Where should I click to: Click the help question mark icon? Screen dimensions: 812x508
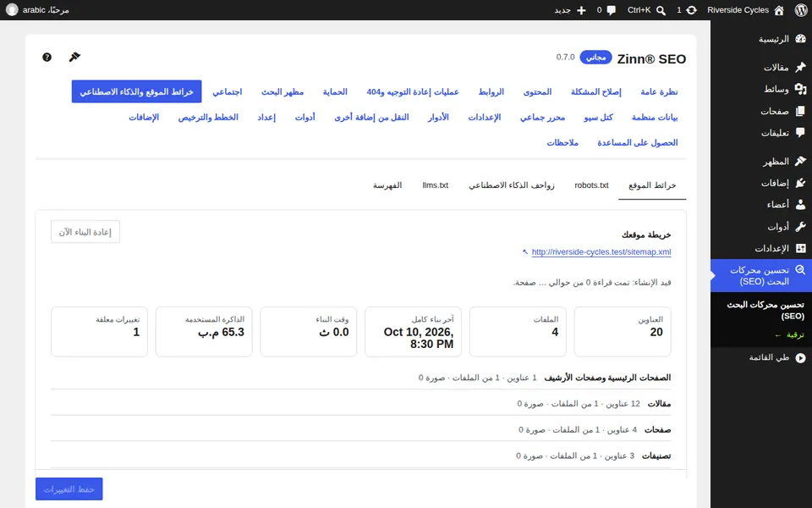tap(47, 57)
